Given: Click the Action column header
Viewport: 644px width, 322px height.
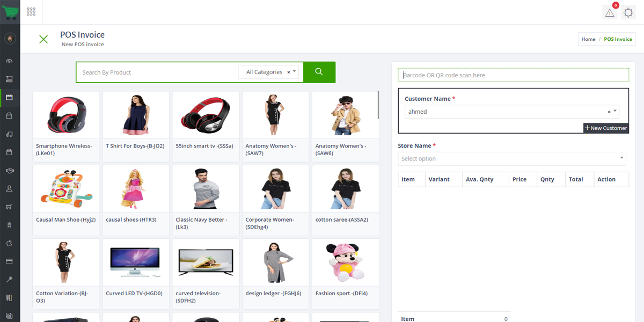Looking at the screenshot, I should 611,179.
